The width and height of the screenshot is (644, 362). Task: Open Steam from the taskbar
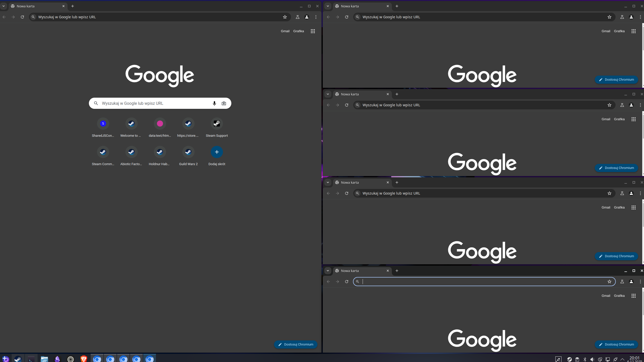click(18, 358)
